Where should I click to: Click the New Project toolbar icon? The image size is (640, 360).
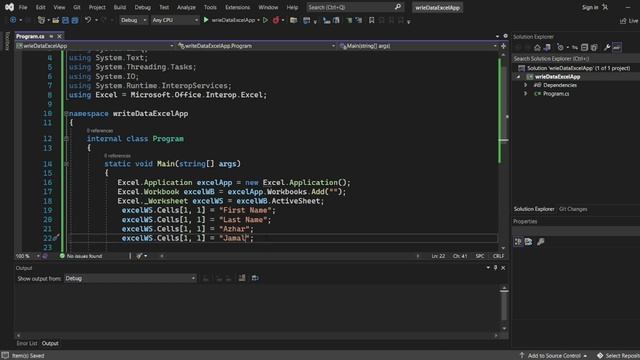click(41, 20)
